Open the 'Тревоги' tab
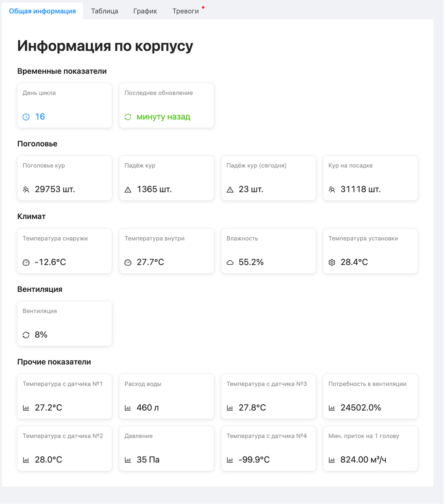Image resolution: width=446 pixels, height=504 pixels. click(186, 11)
